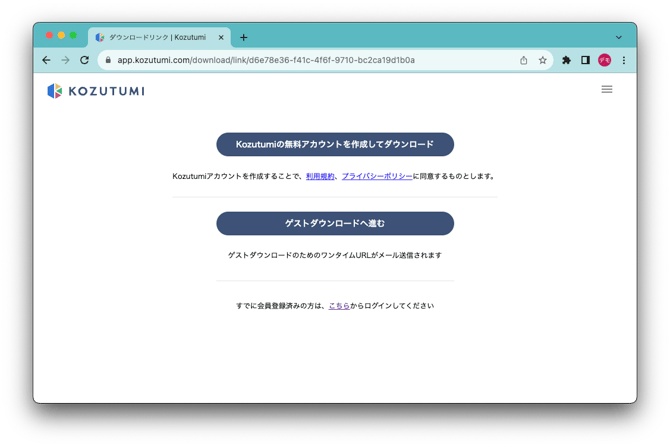The image size is (670, 447).
Task: Go back to the previous page
Action: (46, 60)
